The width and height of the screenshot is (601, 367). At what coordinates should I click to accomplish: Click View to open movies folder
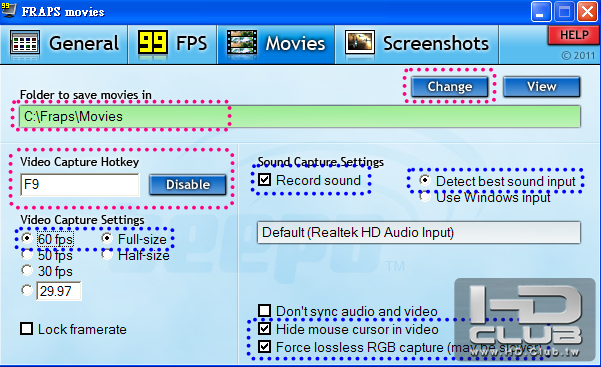click(542, 87)
